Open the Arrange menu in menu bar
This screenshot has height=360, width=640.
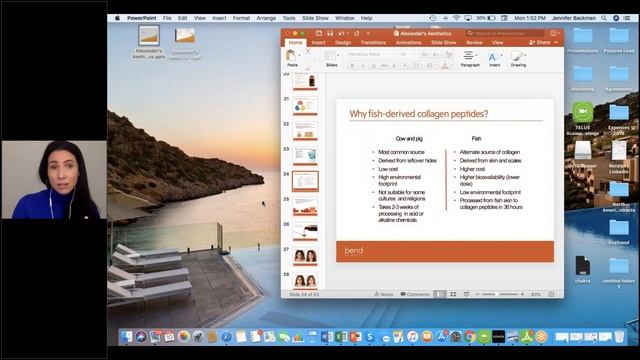(266, 18)
